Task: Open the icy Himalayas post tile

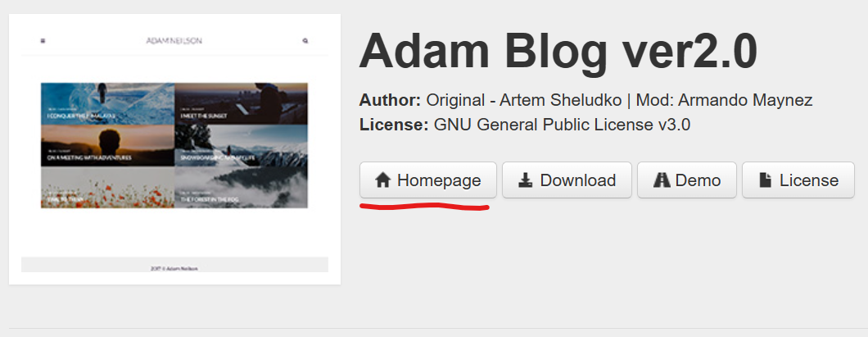Action: click(x=108, y=103)
